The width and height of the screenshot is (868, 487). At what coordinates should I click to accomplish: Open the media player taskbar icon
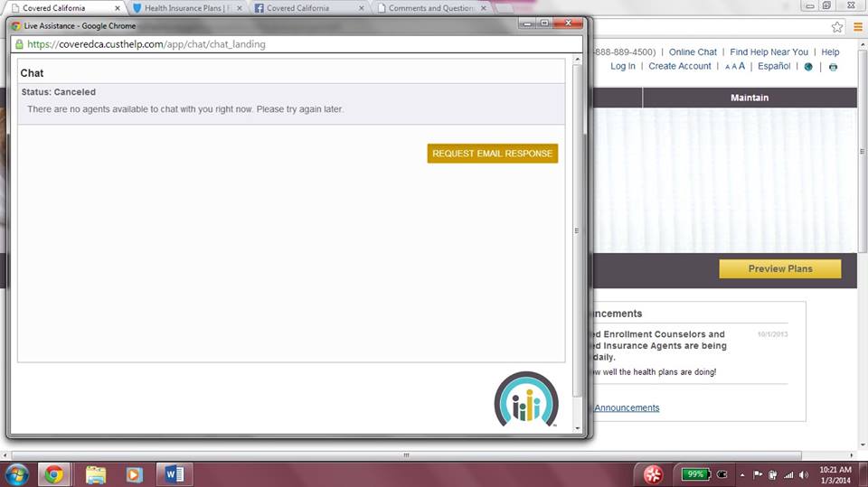pyautogui.click(x=134, y=475)
